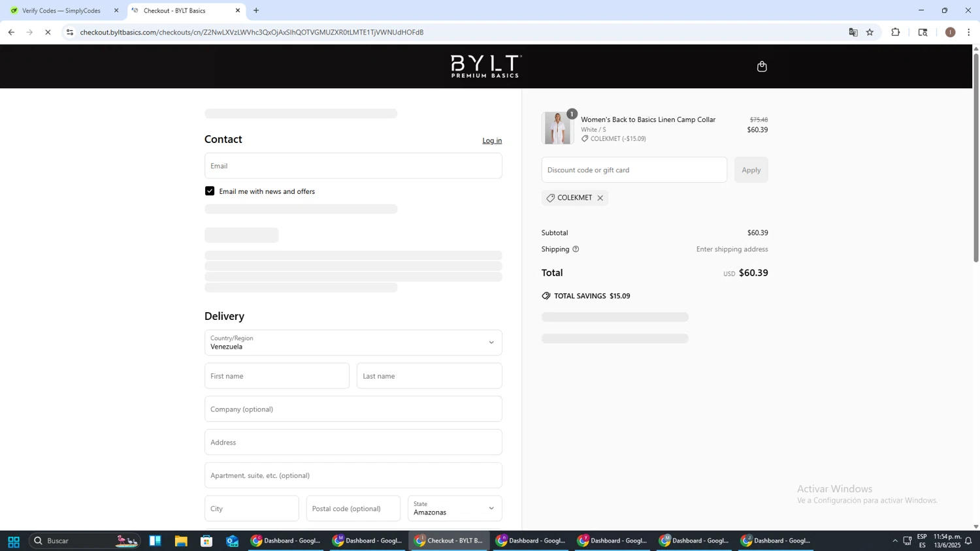Viewport: 980px width, 551px height.
Task: Close the Checkout - BYLT Basics tab
Action: (238, 10)
